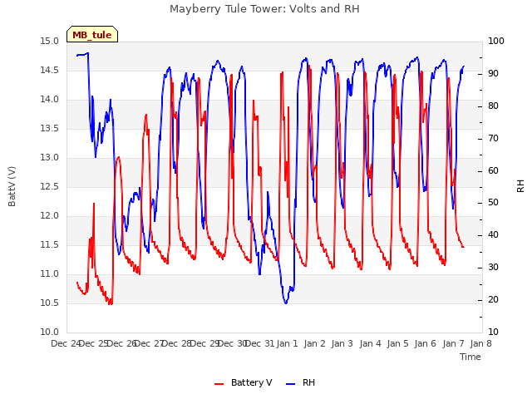
Task: Click the 60 tick on RH axis
Action: click(493, 171)
